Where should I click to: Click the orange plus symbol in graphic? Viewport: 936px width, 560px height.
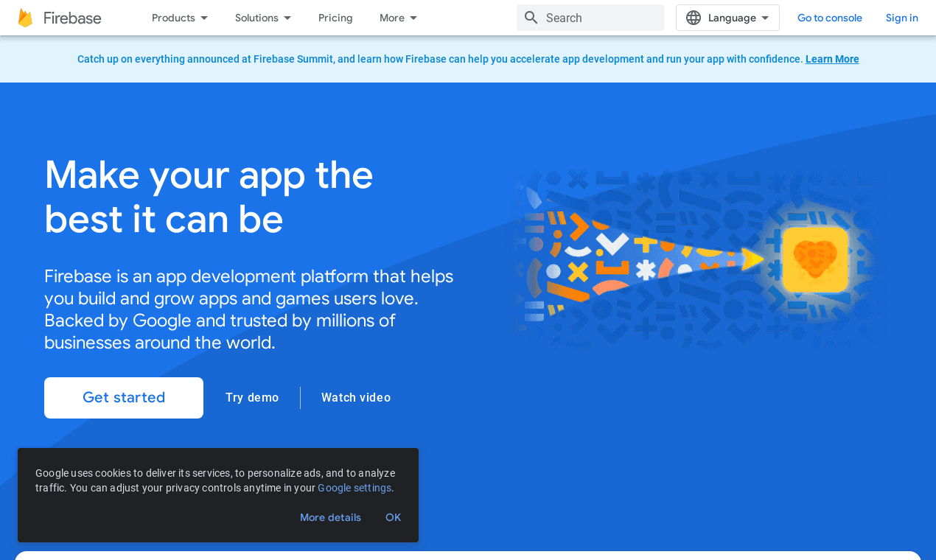pyautogui.click(x=644, y=244)
